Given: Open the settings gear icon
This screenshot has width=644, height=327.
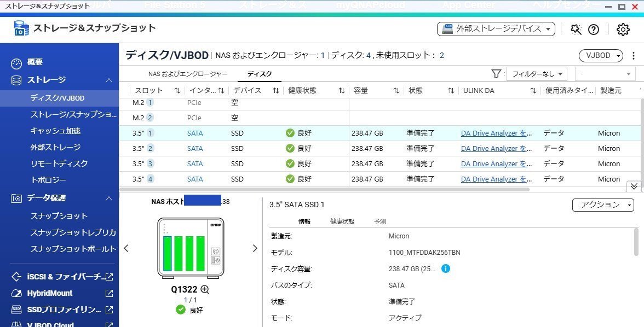Looking at the screenshot, I should tap(622, 29).
